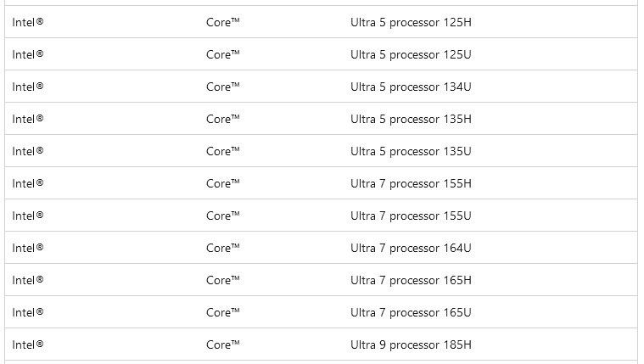
Task: Click the Ultra 5 processor 125H cell
Action: [x=411, y=22]
